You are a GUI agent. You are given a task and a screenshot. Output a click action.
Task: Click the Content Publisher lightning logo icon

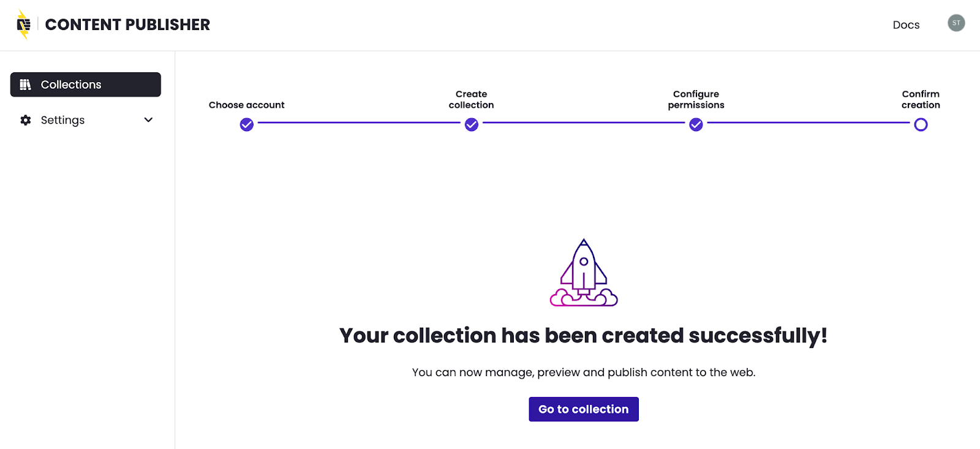(x=24, y=25)
